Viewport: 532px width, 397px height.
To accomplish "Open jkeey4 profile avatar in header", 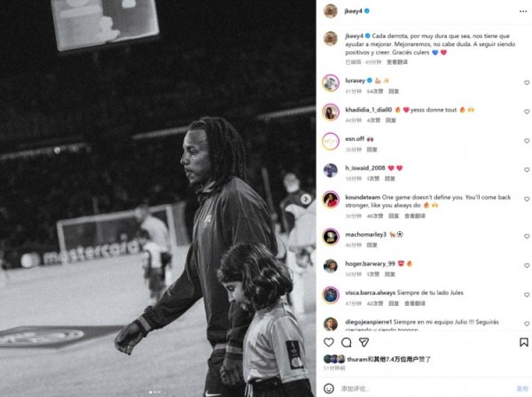I will (x=331, y=12).
